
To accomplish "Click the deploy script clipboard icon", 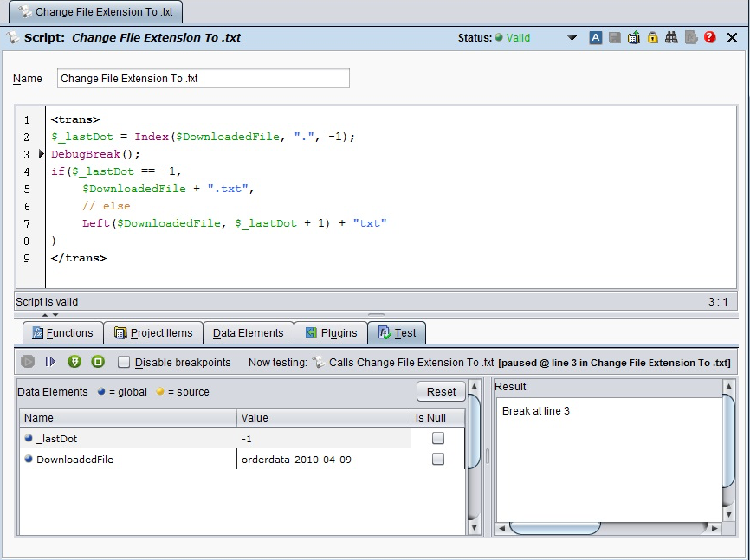I will click(x=634, y=38).
